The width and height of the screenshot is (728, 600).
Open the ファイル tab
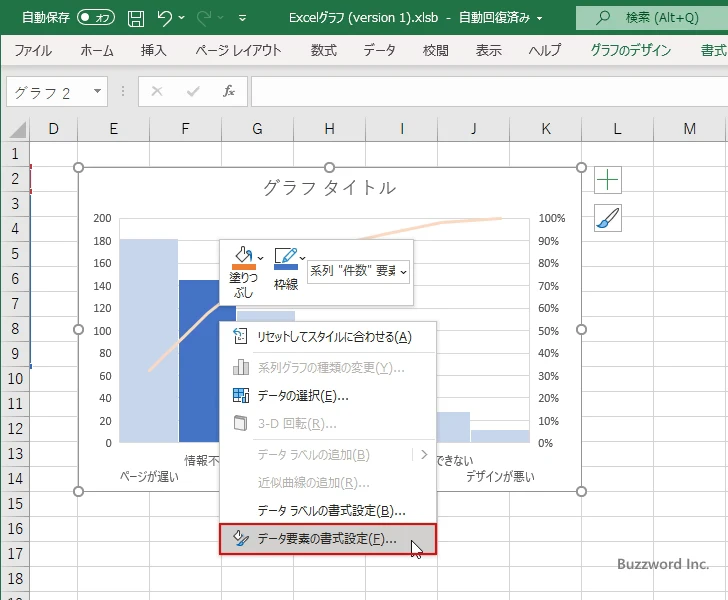click(x=32, y=50)
